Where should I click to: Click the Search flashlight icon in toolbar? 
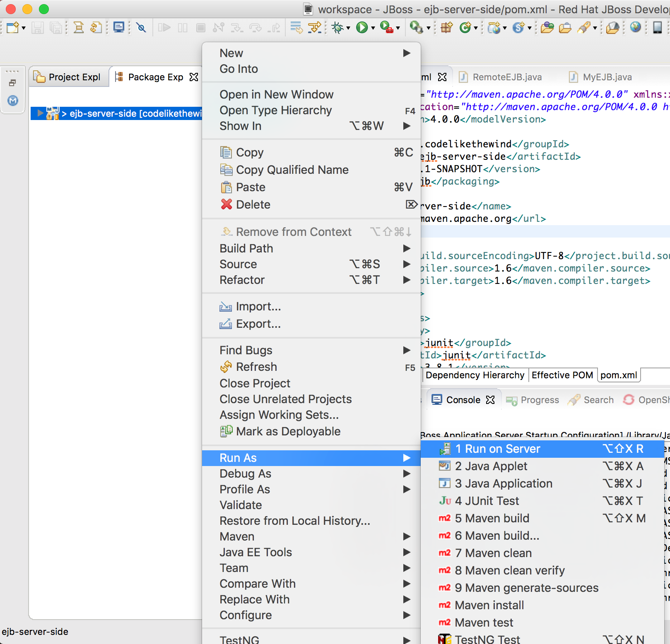584,28
